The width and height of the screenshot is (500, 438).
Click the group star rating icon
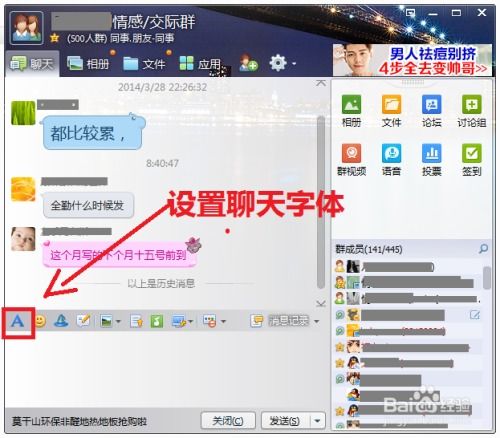(x=55, y=38)
